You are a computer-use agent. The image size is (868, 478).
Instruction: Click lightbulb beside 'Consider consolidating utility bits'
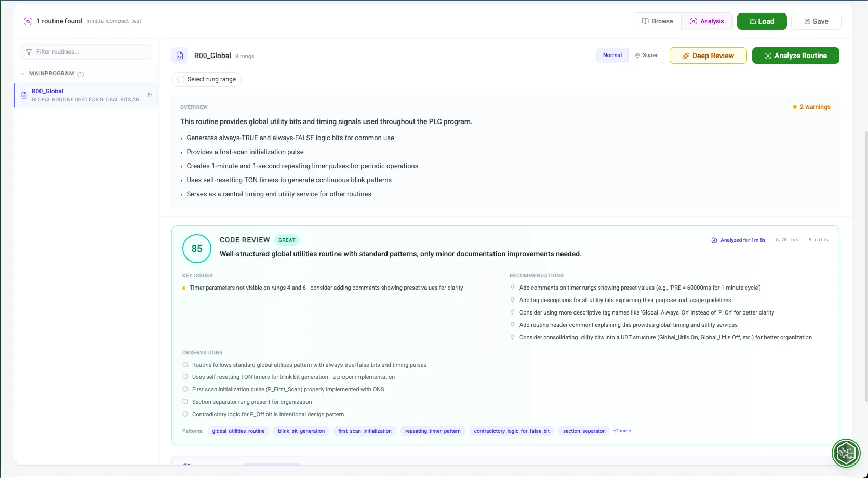pyautogui.click(x=512, y=337)
